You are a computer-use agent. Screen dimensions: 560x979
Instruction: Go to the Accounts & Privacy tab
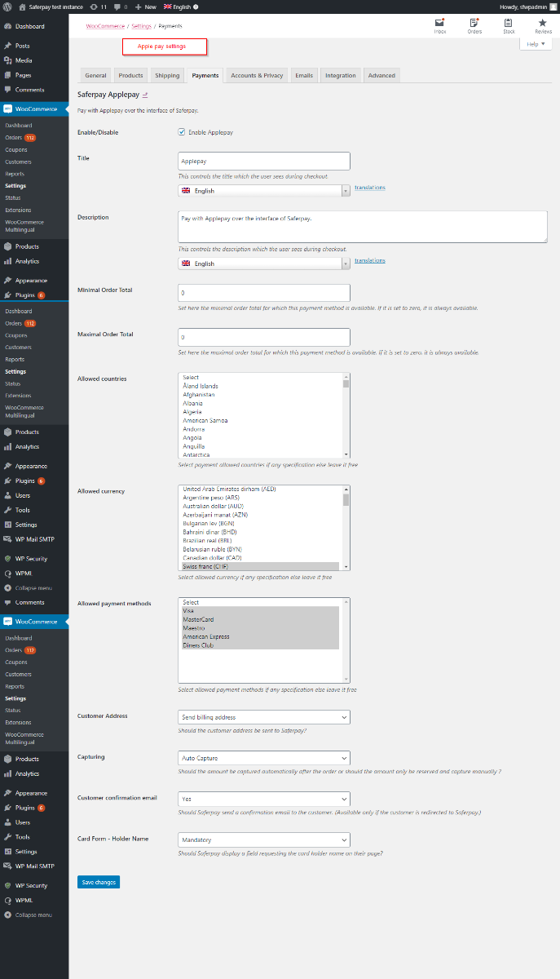pos(257,76)
